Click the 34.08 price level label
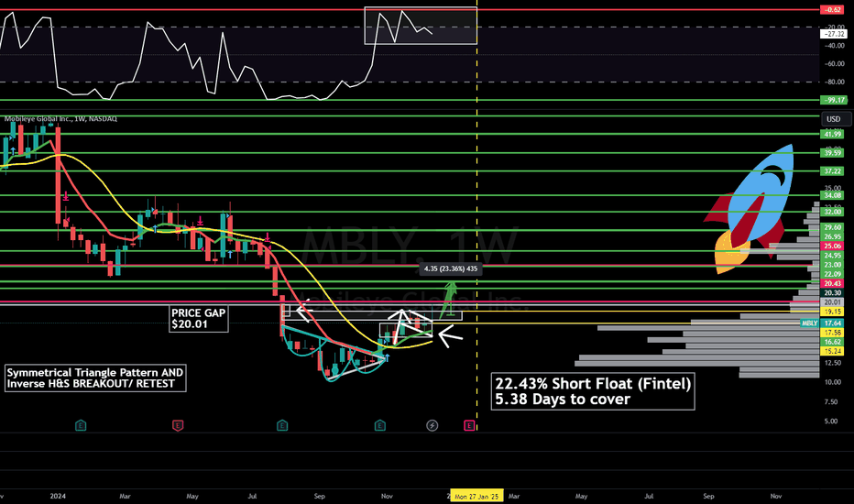 click(x=833, y=195)
